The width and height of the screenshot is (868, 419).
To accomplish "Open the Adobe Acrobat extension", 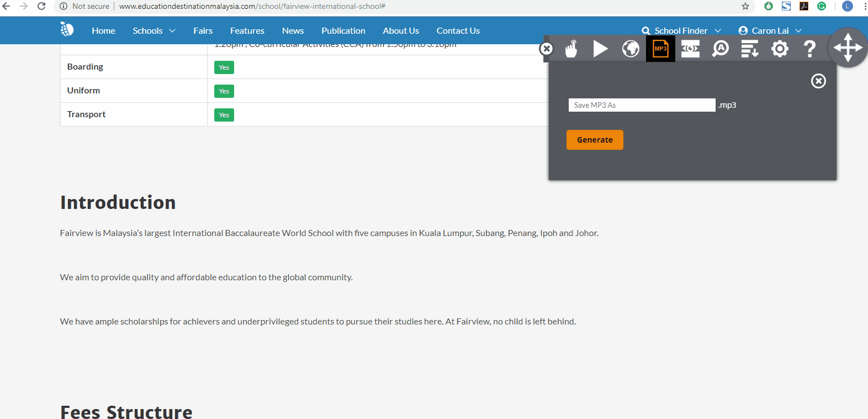I will (x=804, y=6).
